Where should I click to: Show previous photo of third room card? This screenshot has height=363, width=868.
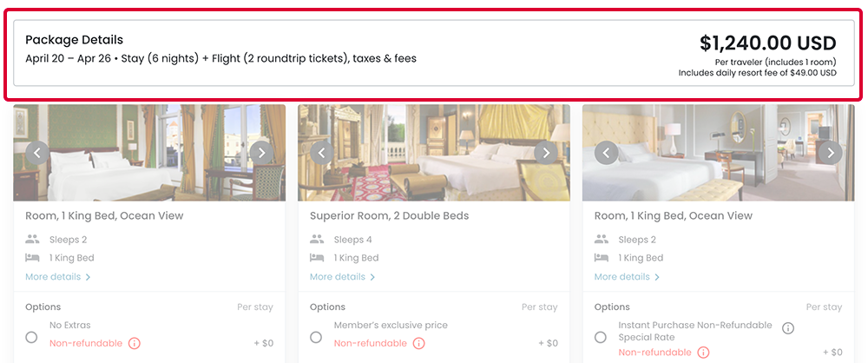pos(606,153)
